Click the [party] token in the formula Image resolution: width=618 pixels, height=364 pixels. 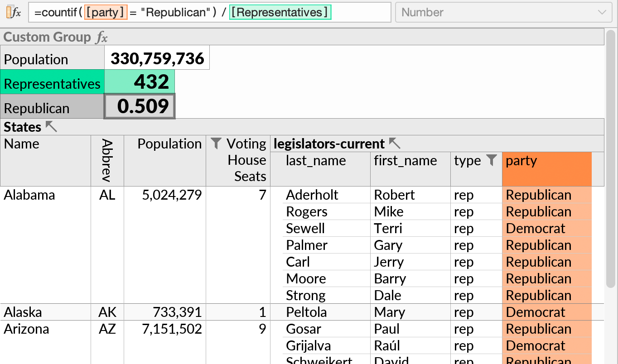[105, 12]
